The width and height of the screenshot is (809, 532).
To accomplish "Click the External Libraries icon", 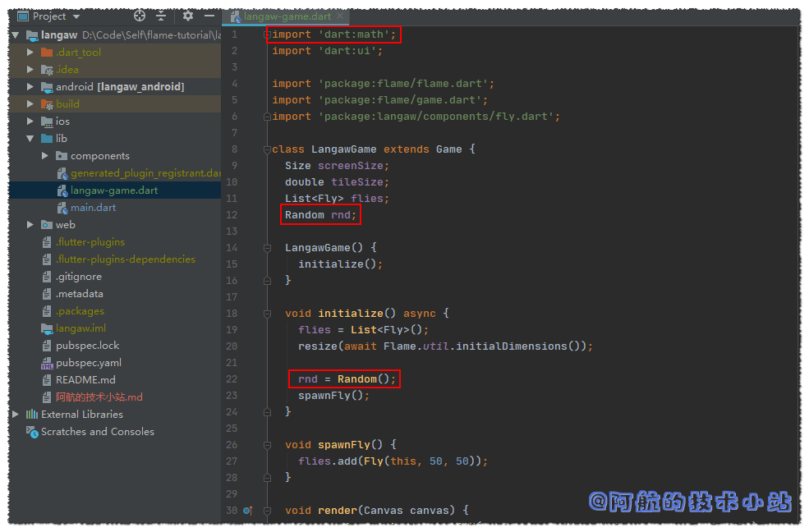I will [x=32, y=415].
